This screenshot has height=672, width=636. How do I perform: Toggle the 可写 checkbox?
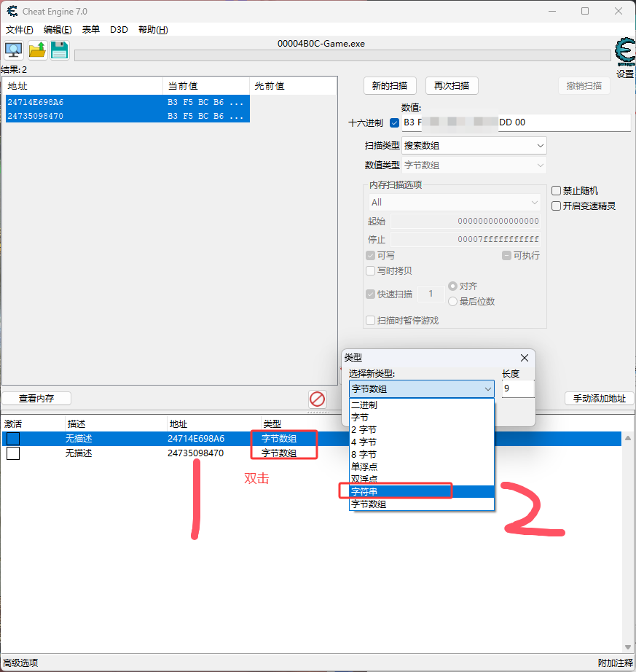pyautogui.click(x=371, y=256)
